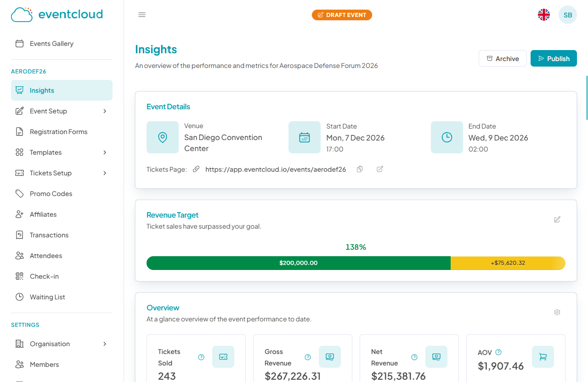Click the Archive button

[x=503, y=58]
